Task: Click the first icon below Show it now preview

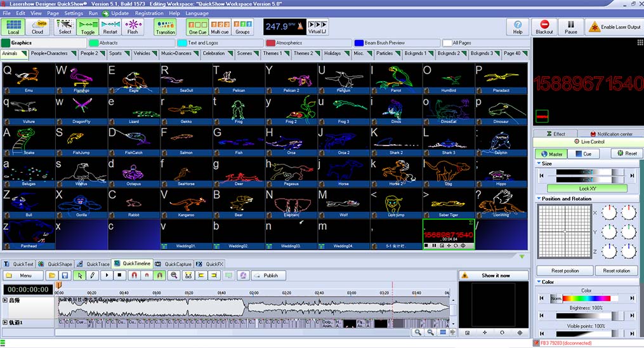Action: [468, 333]
